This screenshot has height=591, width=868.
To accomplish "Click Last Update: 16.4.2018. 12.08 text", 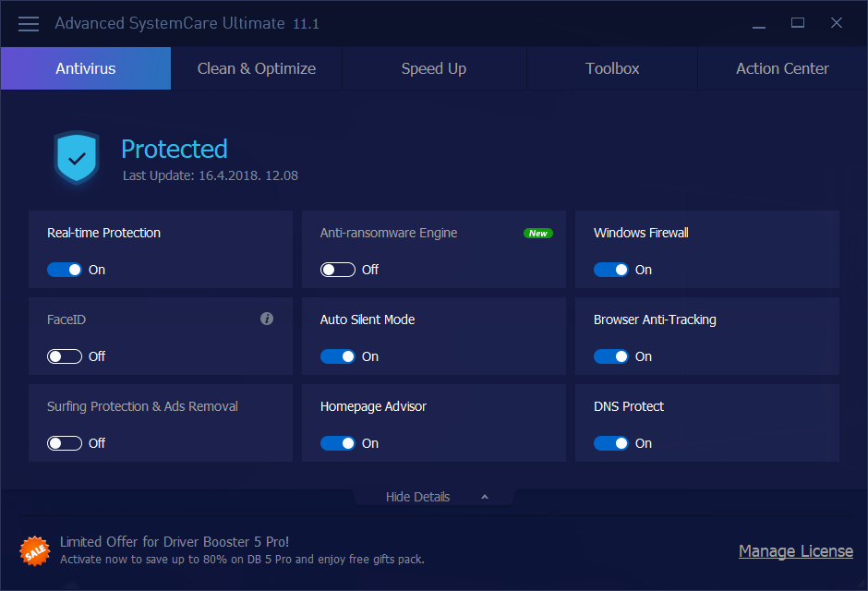I will tap(211, 175).
